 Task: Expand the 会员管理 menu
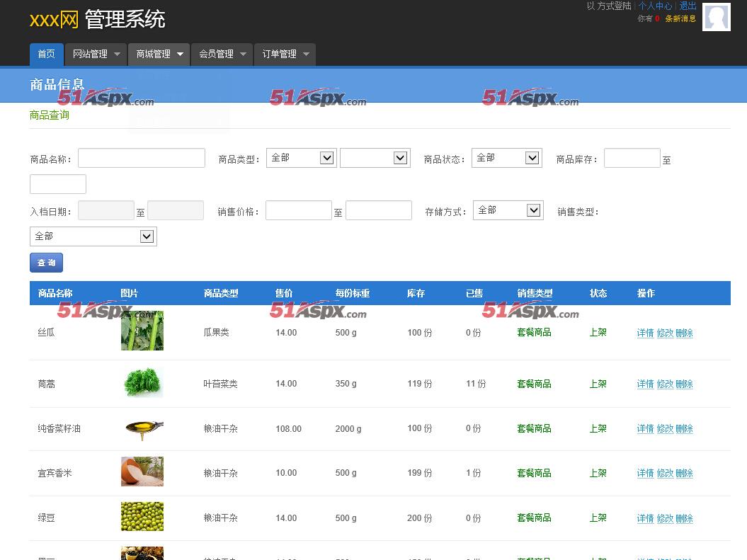coord(222,55)
